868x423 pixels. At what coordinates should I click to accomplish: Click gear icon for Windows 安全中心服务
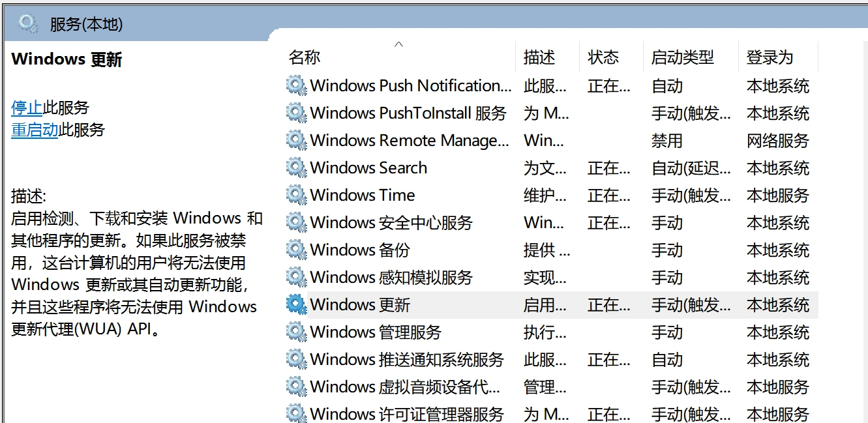point(296,222)
